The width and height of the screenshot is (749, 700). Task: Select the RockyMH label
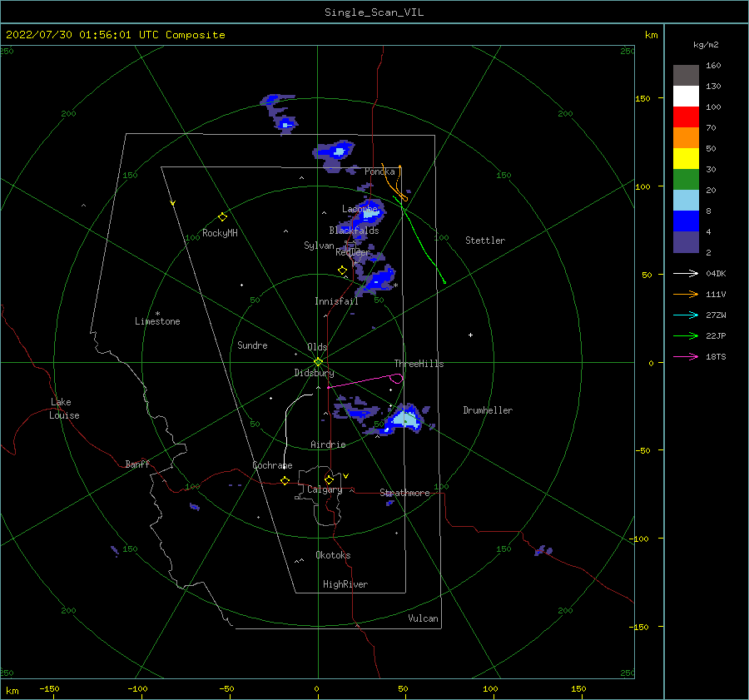click(x=220, y=233)
